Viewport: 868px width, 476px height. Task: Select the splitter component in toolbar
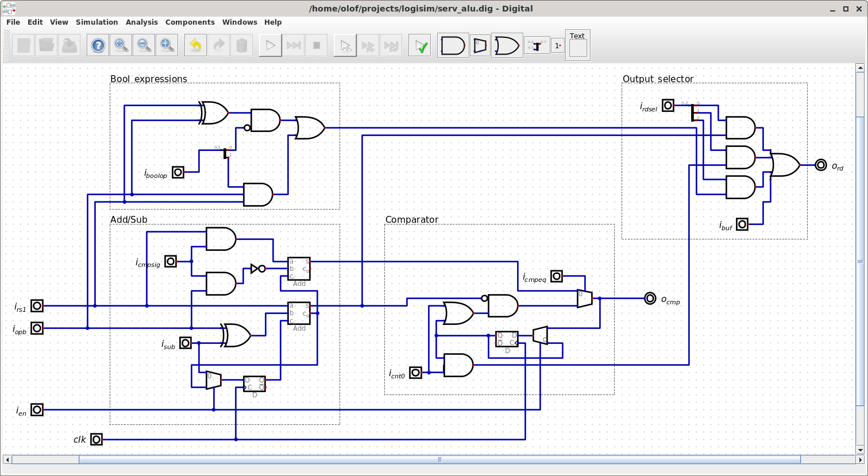537,45
